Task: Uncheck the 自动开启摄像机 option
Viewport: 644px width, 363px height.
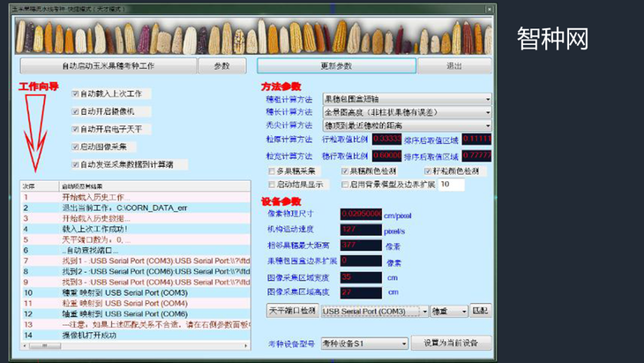Action: click(x=76, y=111)
